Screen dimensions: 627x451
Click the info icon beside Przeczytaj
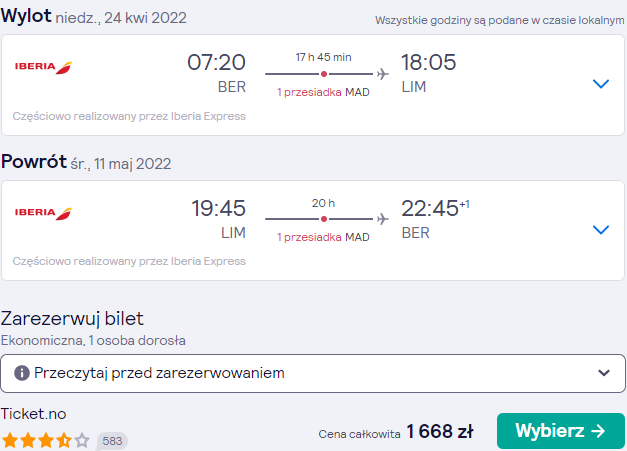pos(22,373)
